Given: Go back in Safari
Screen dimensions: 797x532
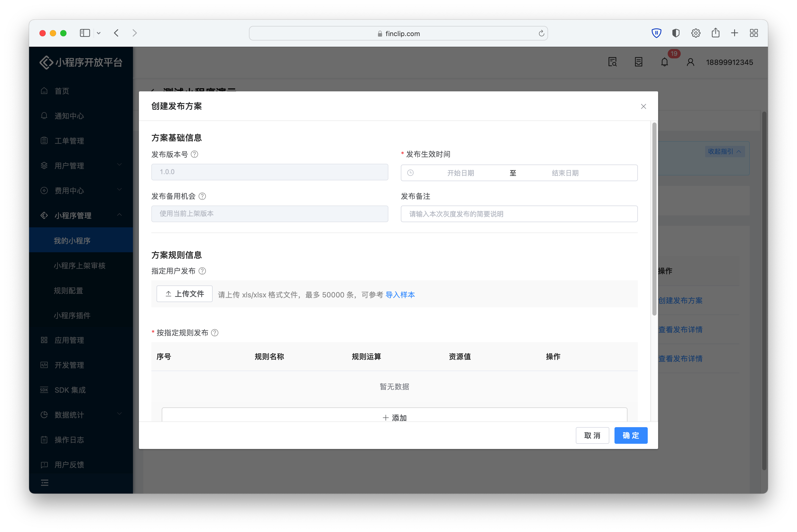Looking at the screenshot, I should click(x=116, y=33).
